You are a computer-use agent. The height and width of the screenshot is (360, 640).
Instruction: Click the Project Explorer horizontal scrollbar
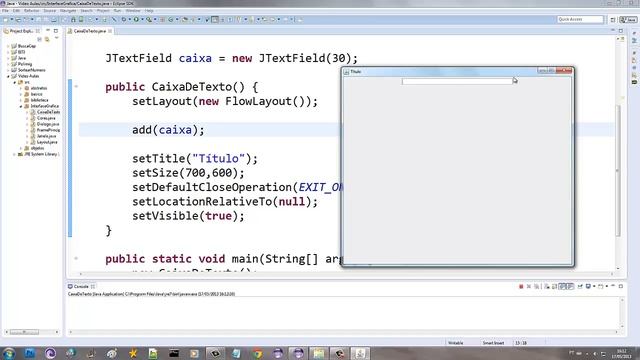coord(24,332)
